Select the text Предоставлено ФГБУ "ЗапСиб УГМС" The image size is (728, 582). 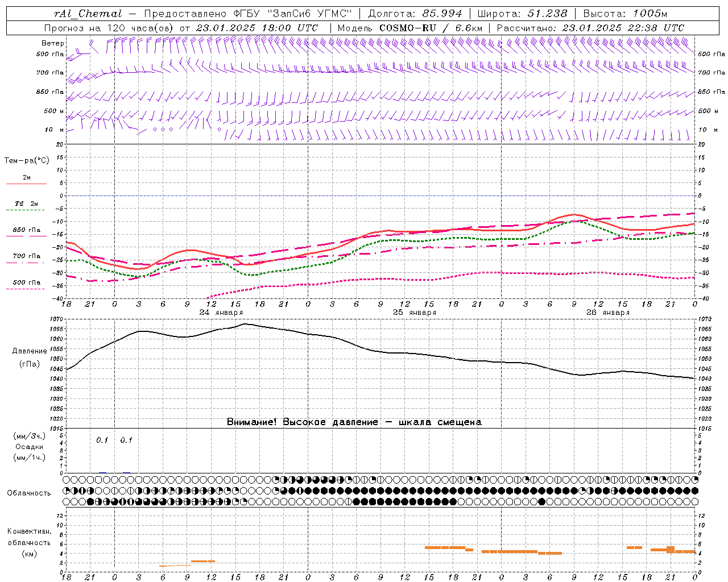[x=249, y=14]
